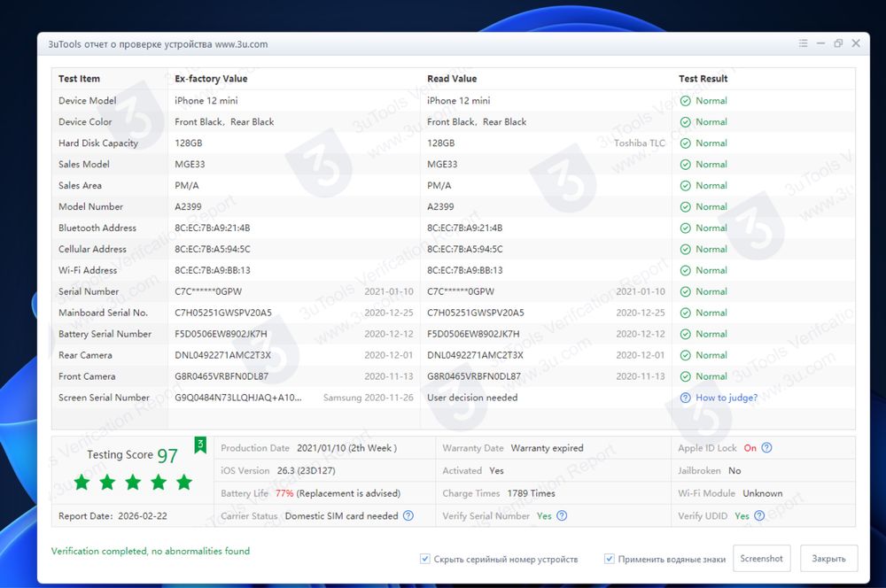Click the Jailbroken 'No' value

tap(734, 470)
